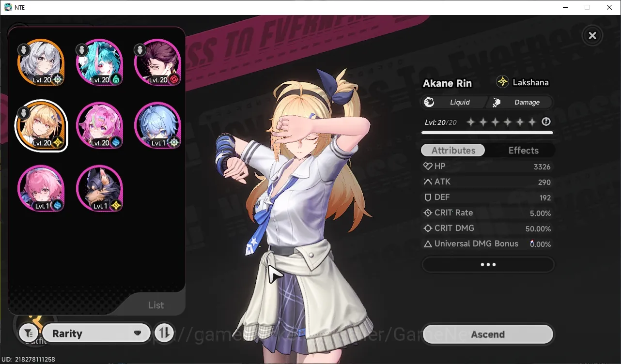Toggle sort order with the up-down arrows icon

point(164,334)
